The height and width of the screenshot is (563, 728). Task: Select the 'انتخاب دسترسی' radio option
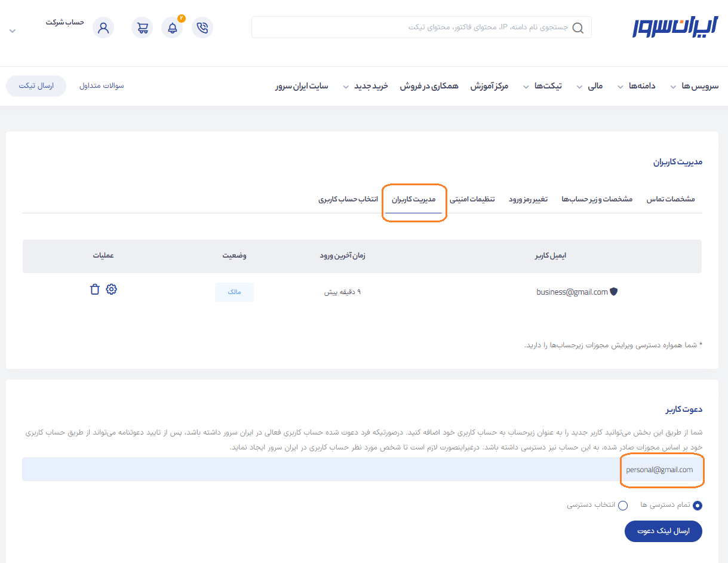tap(623, 506)
